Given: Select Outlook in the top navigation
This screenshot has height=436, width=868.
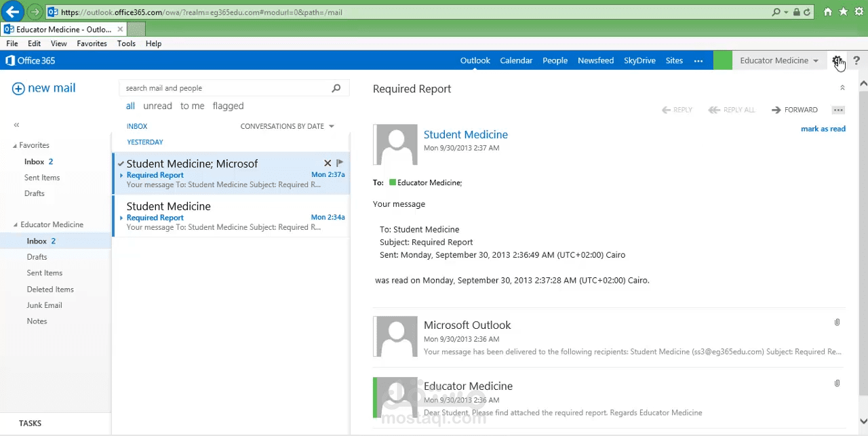Looking at the screenshot, I should (475, 60).
